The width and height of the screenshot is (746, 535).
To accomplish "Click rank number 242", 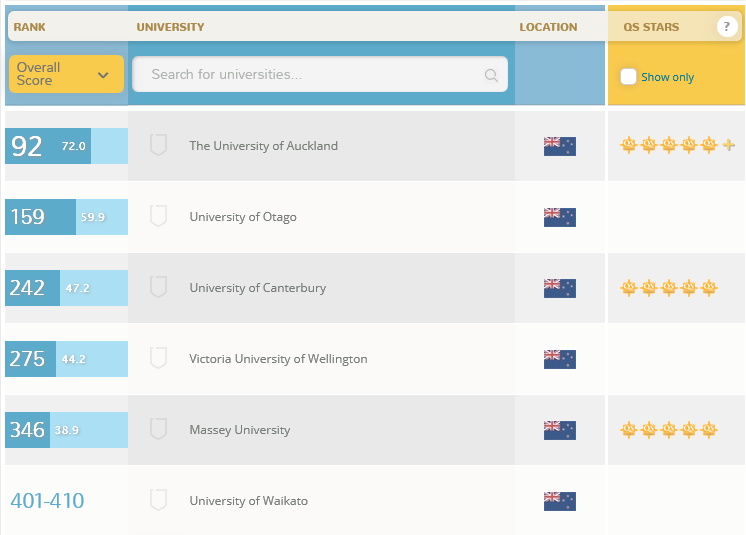I will 28,288.
